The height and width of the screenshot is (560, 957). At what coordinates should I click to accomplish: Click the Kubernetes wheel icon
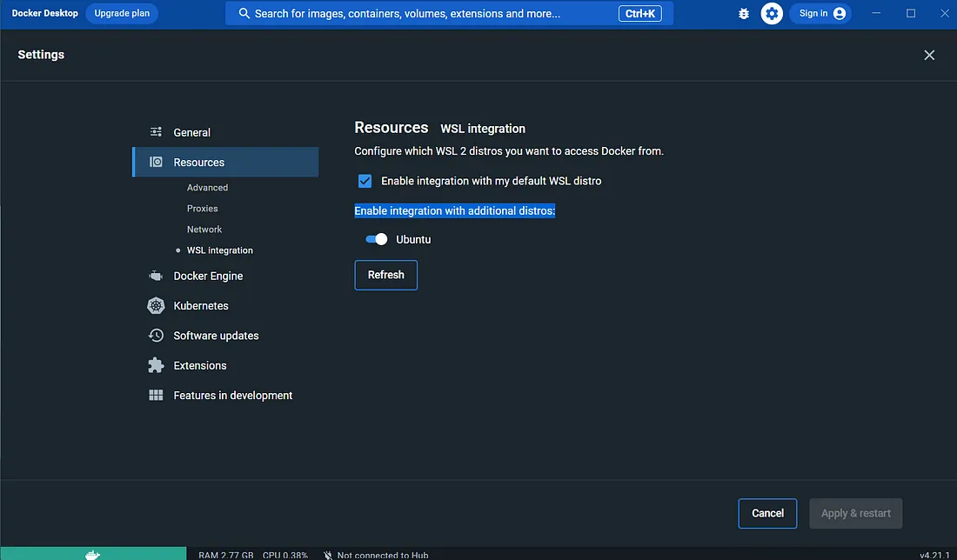157,305
